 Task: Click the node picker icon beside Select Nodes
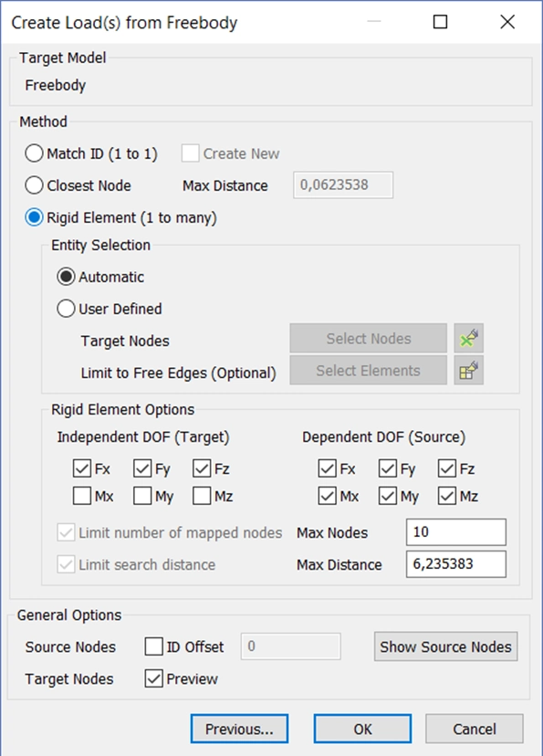click(x=468, y=339)
